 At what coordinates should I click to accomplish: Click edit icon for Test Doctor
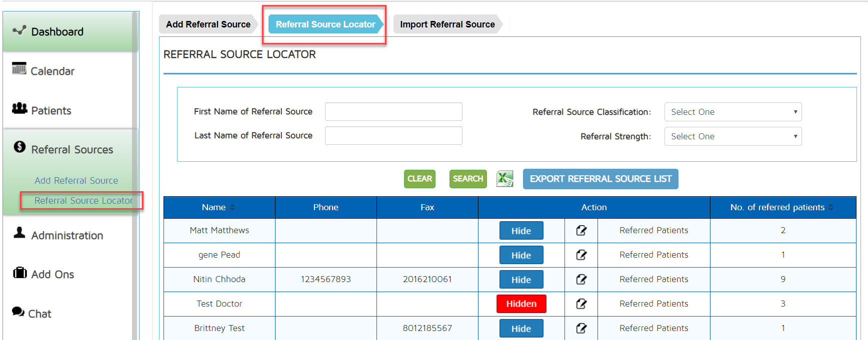[x=581, y=304]
